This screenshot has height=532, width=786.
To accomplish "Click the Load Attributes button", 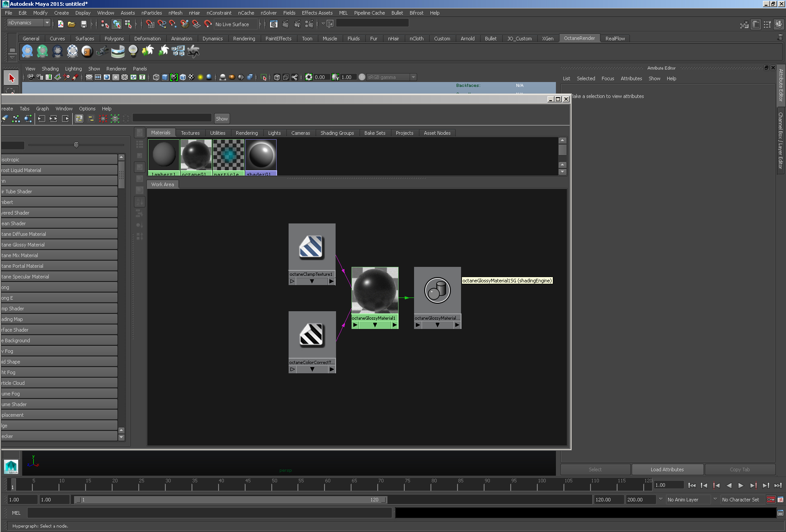I will point(667,469).
